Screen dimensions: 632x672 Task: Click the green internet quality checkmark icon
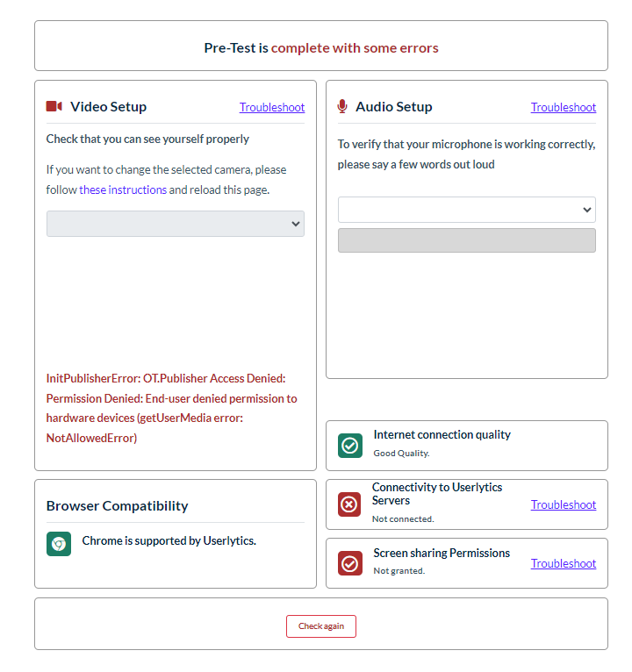coord(349,446)
